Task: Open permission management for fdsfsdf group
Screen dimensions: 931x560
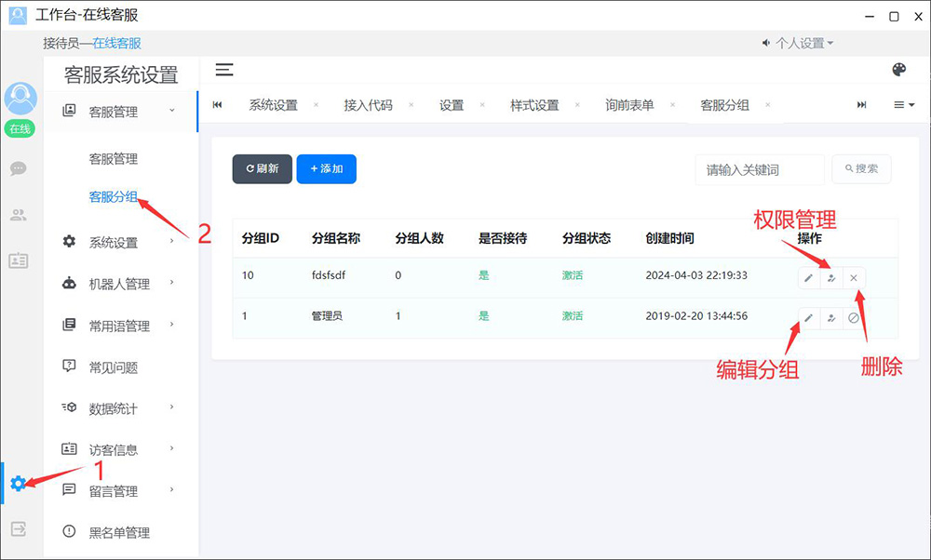Action: (x=830, y=277)
